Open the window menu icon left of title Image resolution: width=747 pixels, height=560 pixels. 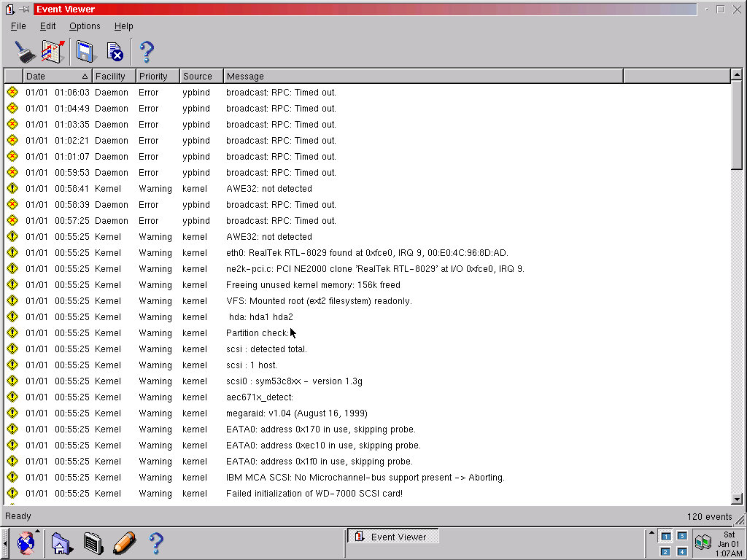(x=9, y=9)
